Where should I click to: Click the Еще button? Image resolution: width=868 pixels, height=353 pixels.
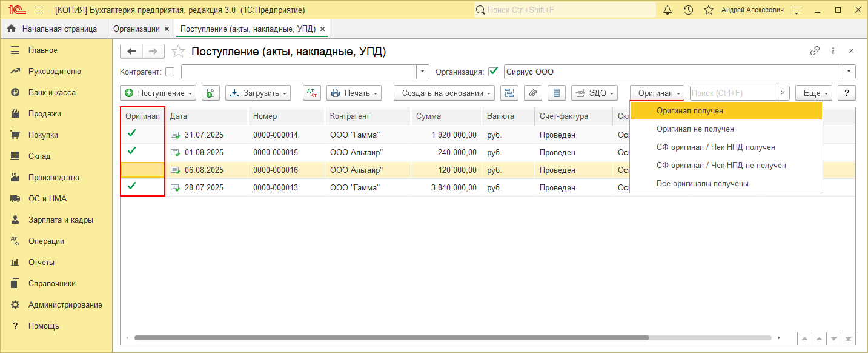(813, 93)
